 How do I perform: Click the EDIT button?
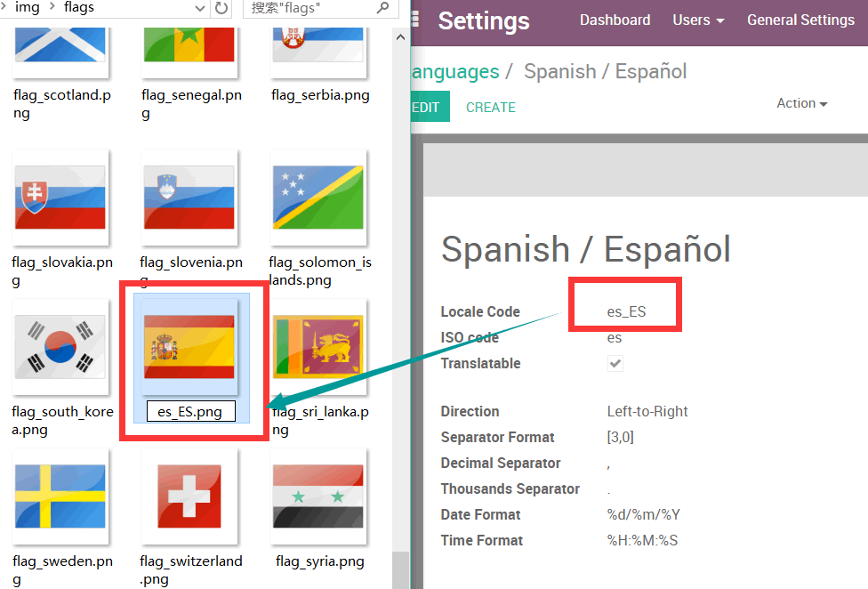click(427, 108)
